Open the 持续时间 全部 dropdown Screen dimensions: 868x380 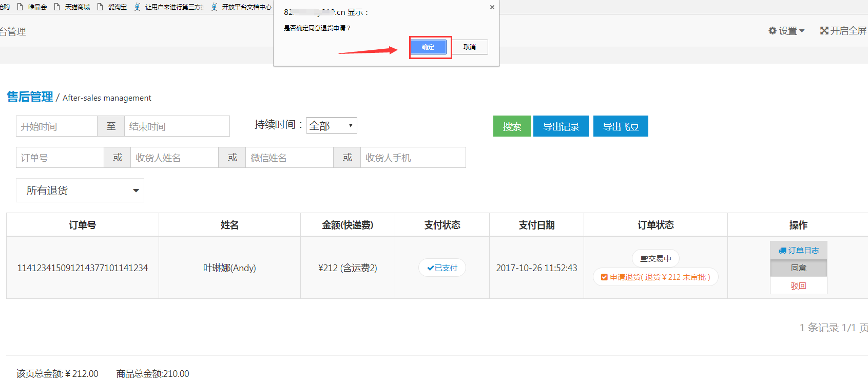[332, 125]
